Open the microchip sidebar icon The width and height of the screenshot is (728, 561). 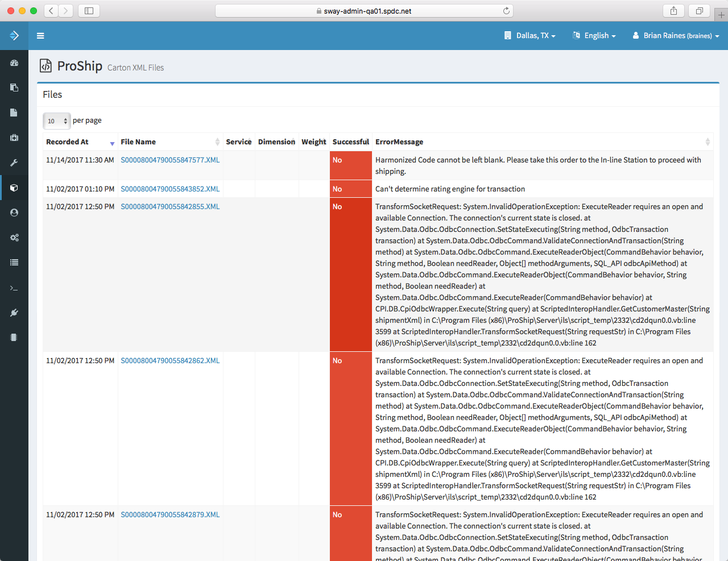tap(14, 338)
